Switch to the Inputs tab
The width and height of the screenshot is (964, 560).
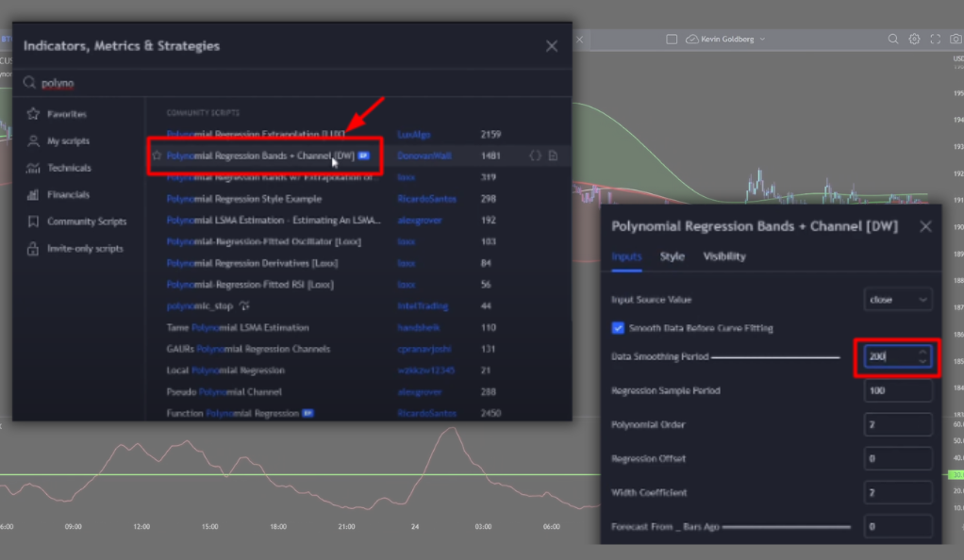tap(626, 256)
